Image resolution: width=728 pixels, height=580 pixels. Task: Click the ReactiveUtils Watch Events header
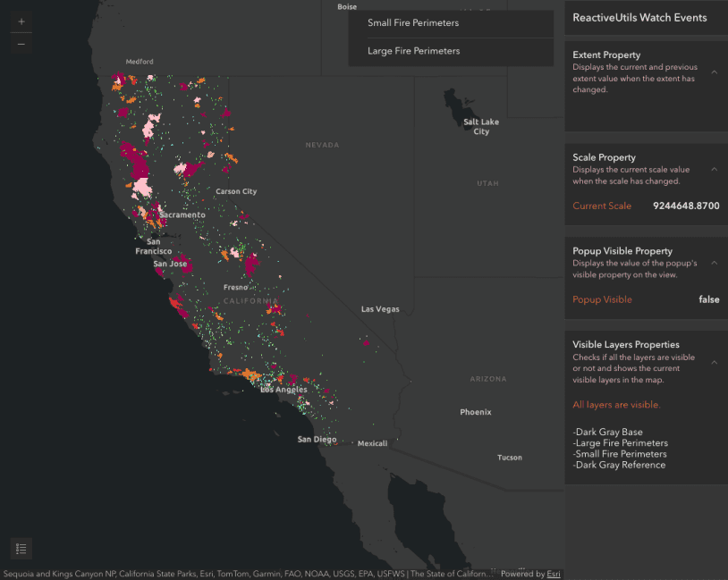click(639, 18)
